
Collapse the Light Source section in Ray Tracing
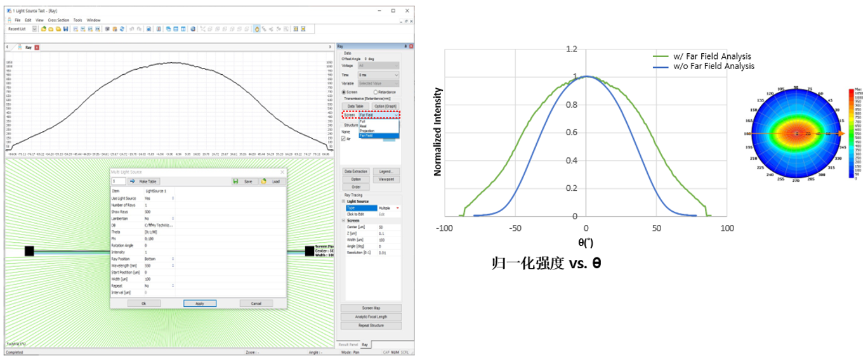343,202
